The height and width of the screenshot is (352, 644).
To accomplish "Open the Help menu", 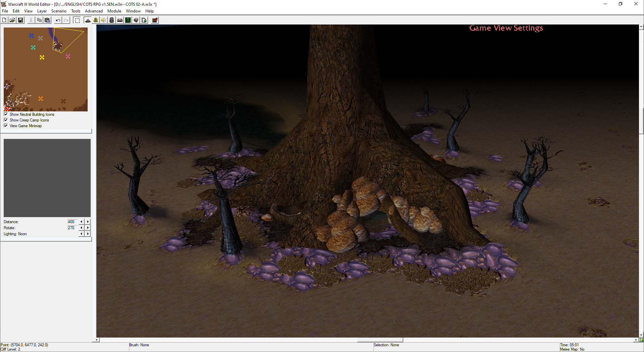I will pyautogui.click(x=149, y=11).
